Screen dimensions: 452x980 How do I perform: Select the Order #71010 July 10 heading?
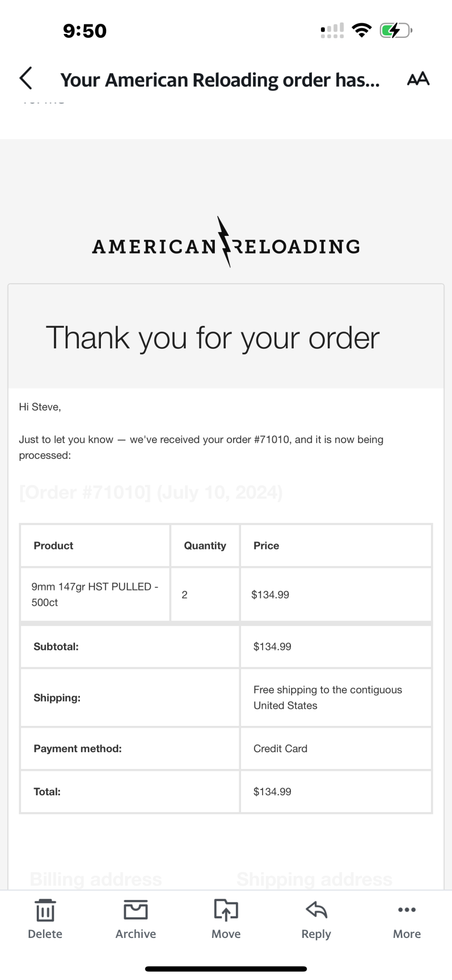tap(151, 492)
